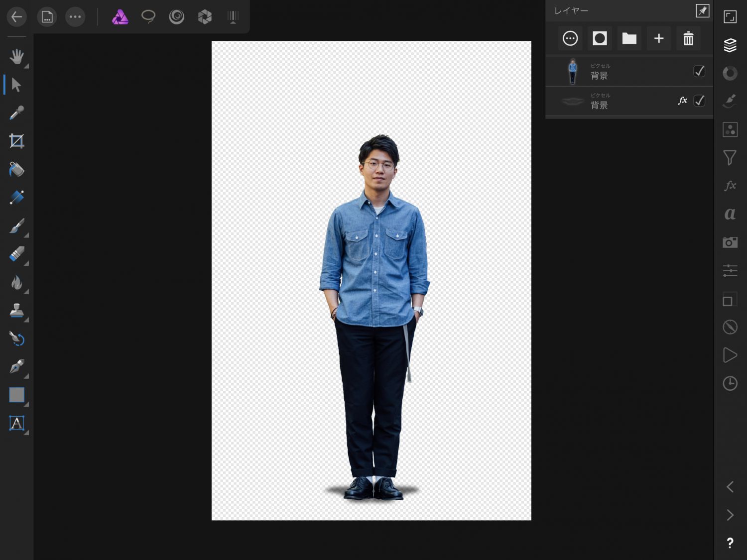This screenshot has width=747, height=560.
Task: Open the three-dot edit menu
Action: pyautogui.click(x=75, y=17)
